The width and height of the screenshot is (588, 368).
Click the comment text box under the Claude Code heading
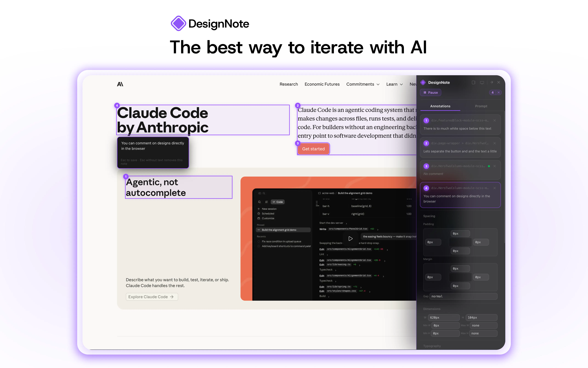[153, 153]
